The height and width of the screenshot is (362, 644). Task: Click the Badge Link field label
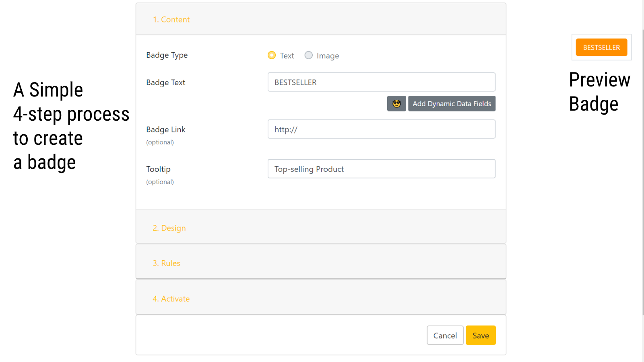pyautogui.click(x=166, y=130)
